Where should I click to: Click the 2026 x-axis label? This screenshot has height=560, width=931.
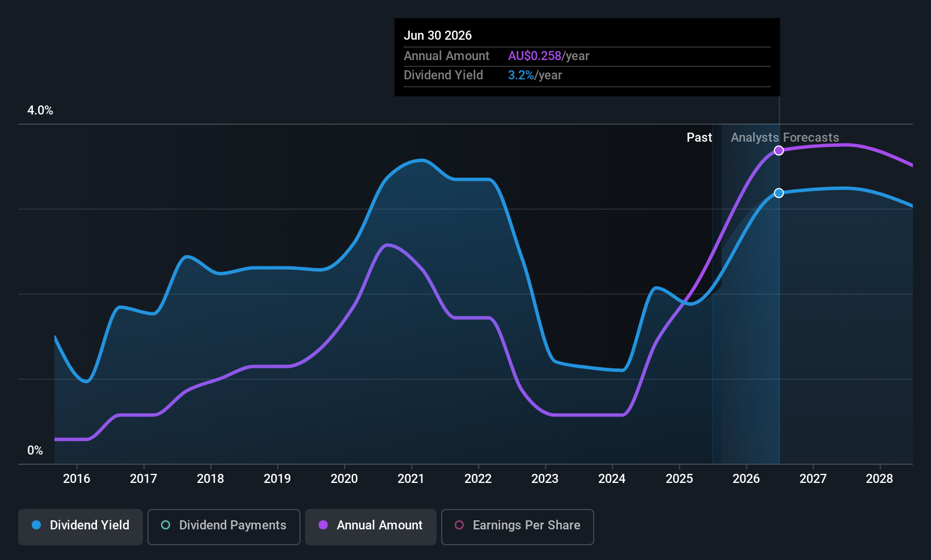coord(746,479)
